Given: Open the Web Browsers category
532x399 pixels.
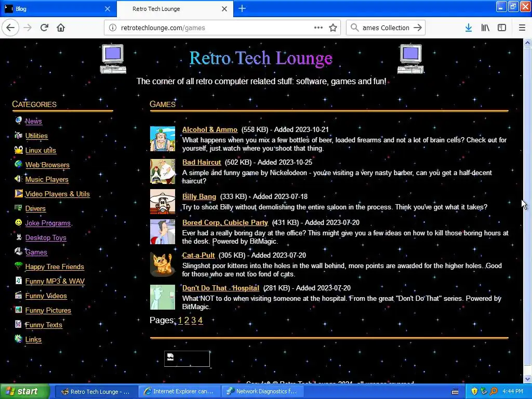Looking at the screenshot, I should (47, 165).
